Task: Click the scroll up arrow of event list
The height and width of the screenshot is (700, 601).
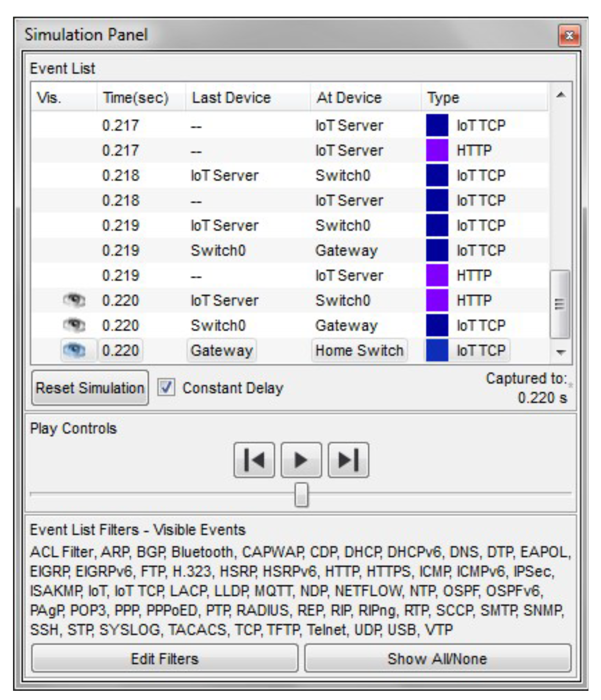Action: pyautogui.click(x=561, y=96)
